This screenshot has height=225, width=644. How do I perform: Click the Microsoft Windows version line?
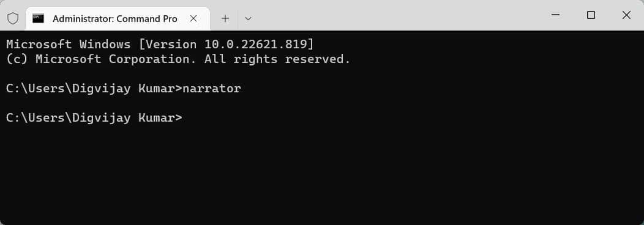pyautogui.click(x=160, y=44)
